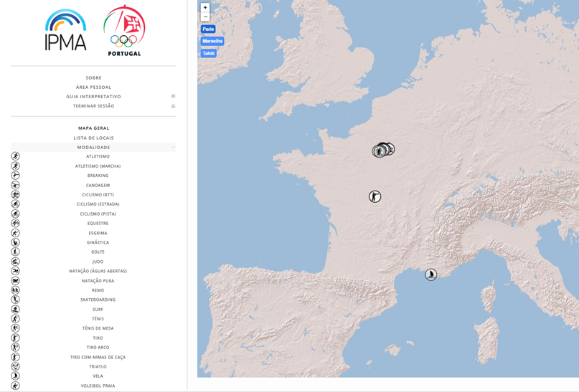Viewport: 579px width, 392px height.
Task: Click the sailing marker near Marseille on the map
Action: click(x=430, y=274)
